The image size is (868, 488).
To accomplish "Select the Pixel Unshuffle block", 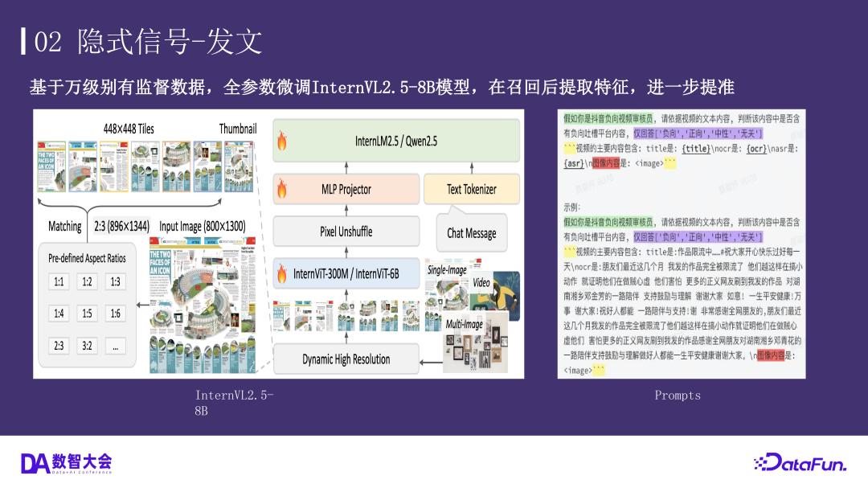I will [346, 232].
